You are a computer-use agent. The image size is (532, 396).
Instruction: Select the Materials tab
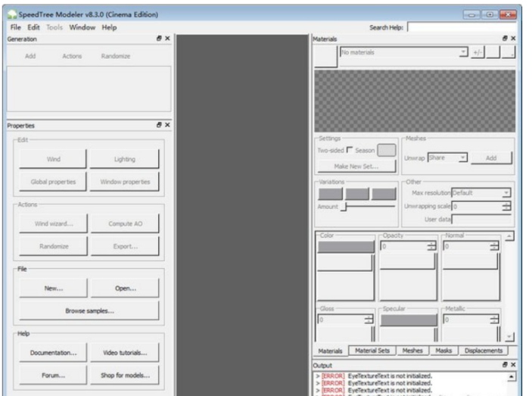(330, 351)
